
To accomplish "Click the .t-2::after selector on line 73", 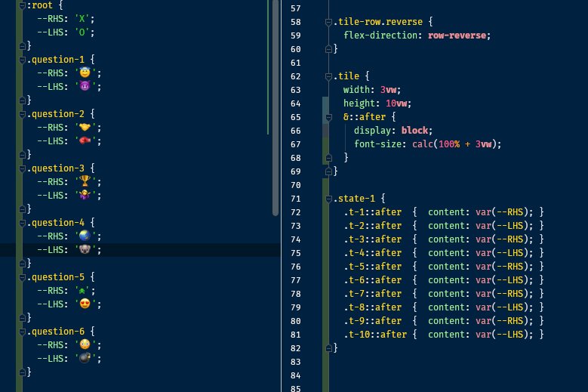I will pos(373,226).
